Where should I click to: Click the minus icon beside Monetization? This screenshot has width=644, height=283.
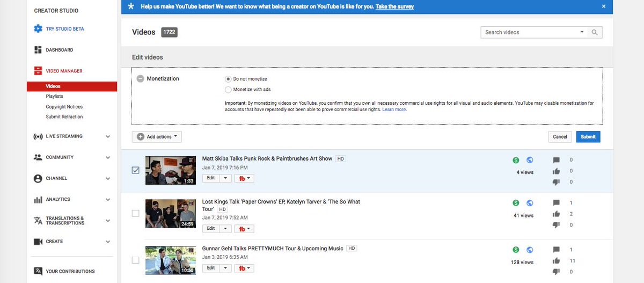click(x=141, y=78)
